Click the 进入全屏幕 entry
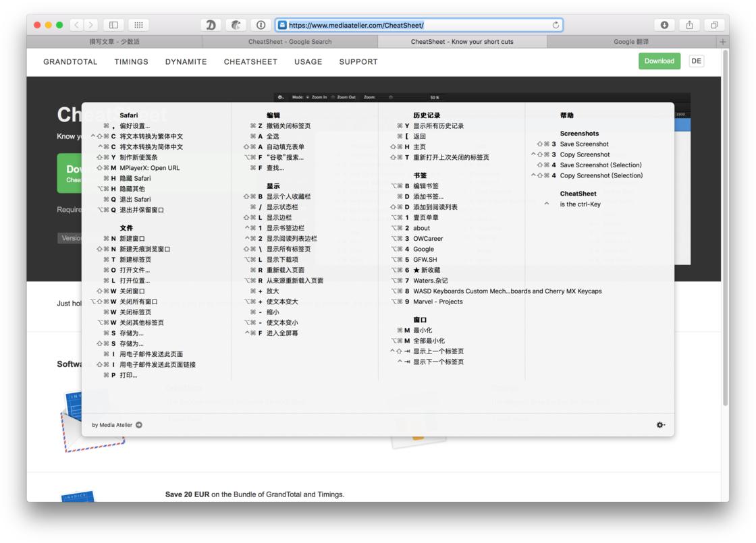 point(282,333)
